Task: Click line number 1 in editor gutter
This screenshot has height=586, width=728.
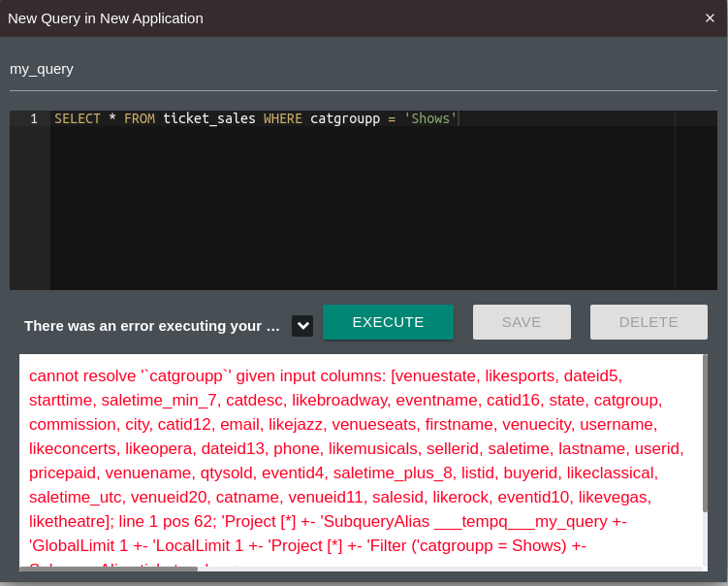Action: pyautogui.click(x=33, y=119)
